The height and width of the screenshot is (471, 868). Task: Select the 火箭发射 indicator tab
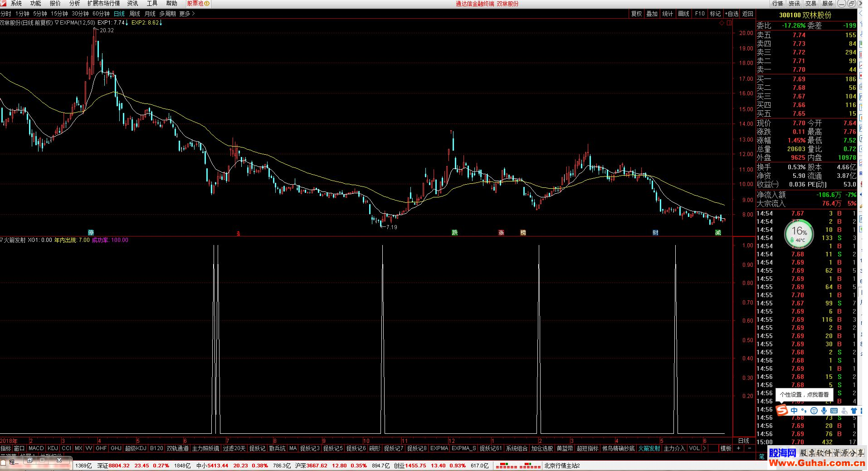[x=649, y=448]
